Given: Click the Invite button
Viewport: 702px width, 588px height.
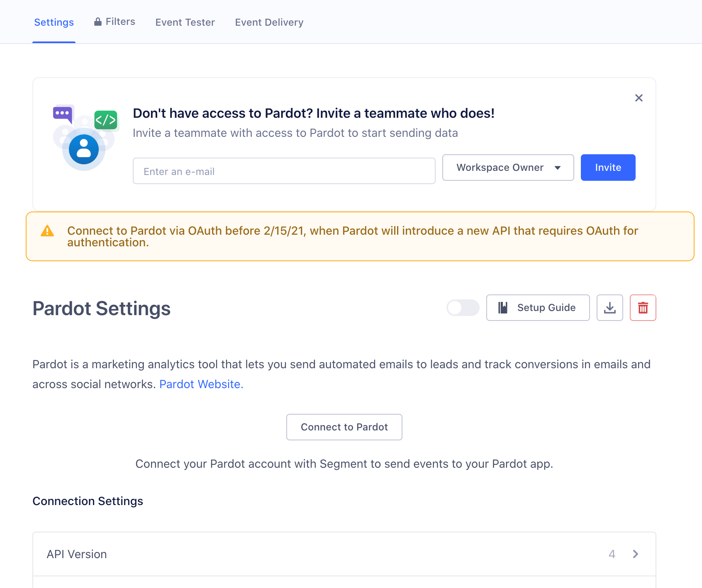Looking at the screenshot, I should [608, 168].
